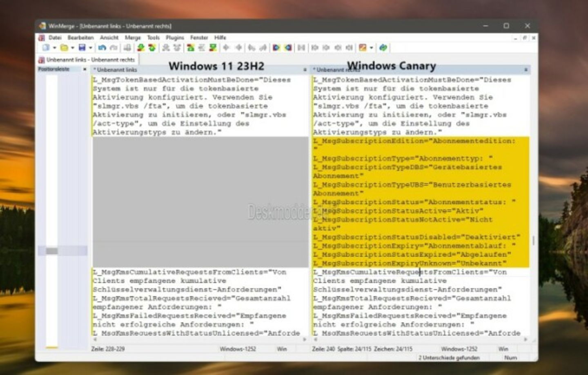The image size is (588, 375).
Task: Click the left pane header's small button
Action: (305, 70)
